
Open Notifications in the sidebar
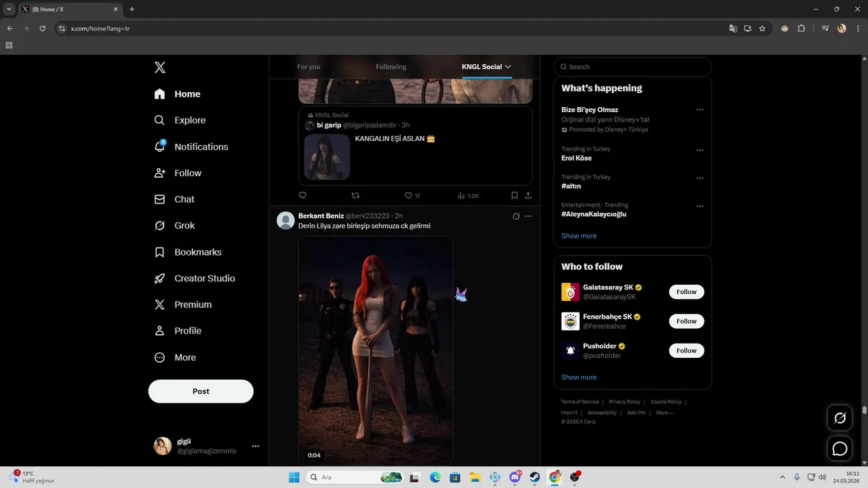pyautogui.click(x=192, y=146)
